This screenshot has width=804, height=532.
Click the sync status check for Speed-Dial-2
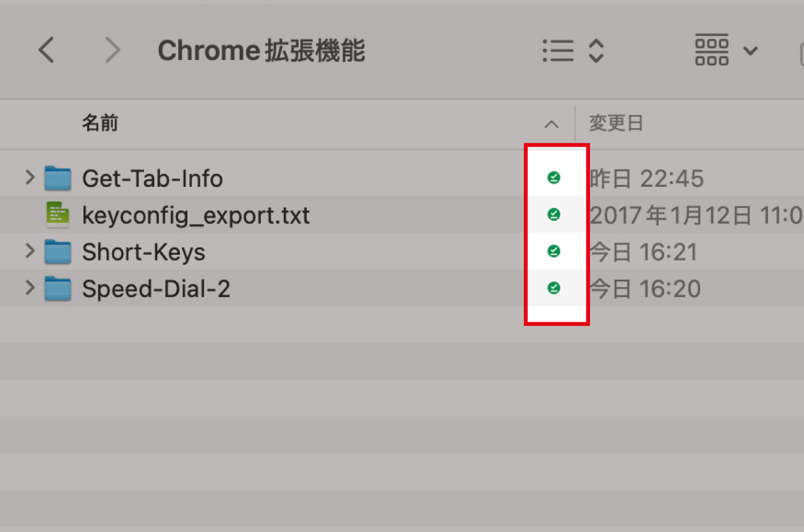pos(554,288)
